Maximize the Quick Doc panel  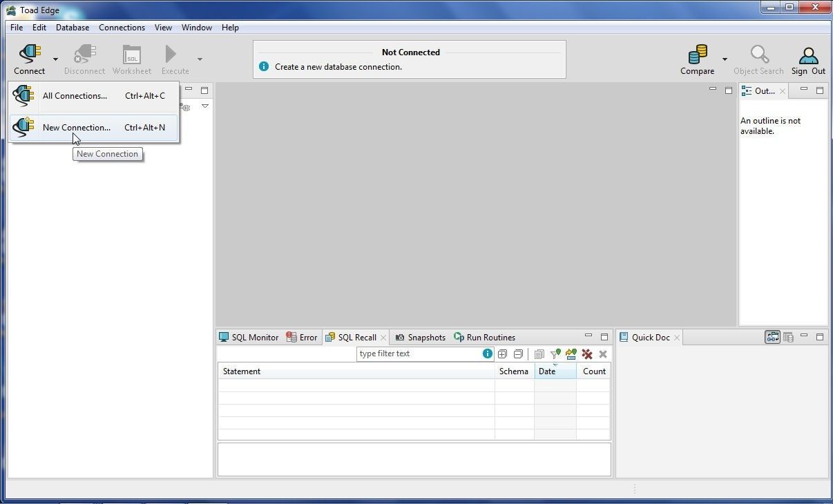pos(820,337)
